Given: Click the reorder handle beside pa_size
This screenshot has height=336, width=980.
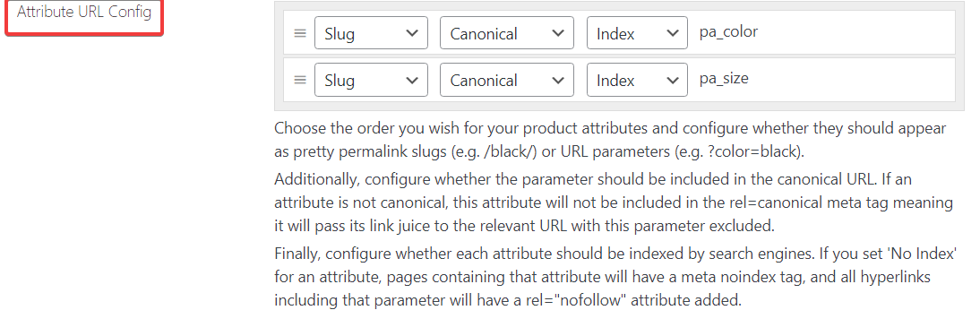Looking at the screenshot, I should [300, 80].
